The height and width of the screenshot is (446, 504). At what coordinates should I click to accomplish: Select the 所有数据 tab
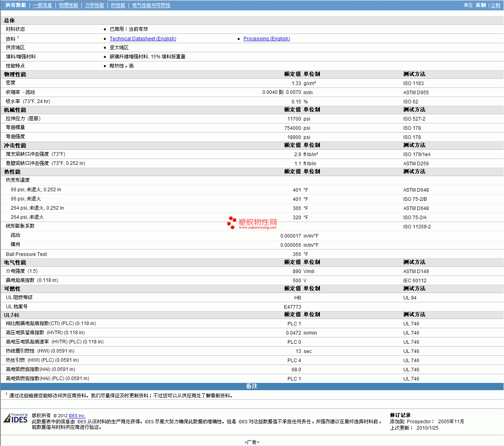pyautogui.click(x=16, y=5)
